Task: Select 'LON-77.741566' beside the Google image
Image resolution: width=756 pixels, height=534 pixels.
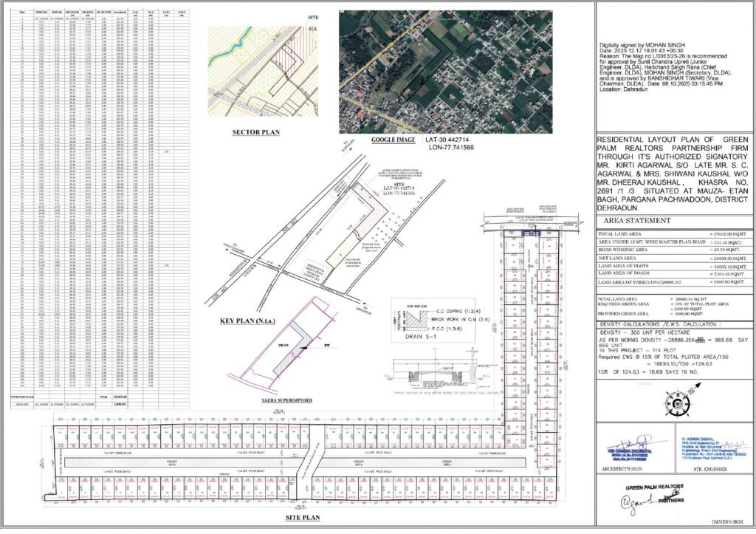Action: point(451,147)
